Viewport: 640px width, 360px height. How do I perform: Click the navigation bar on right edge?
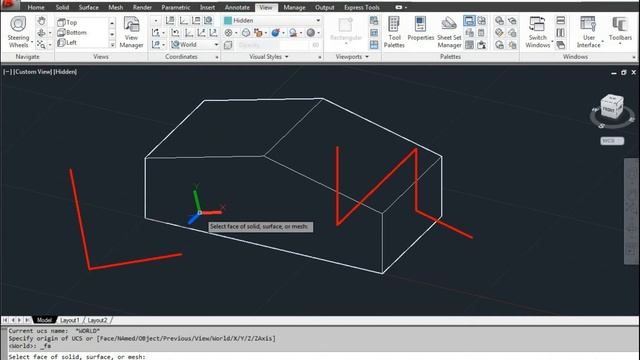pyautogui.click(x=631, y=211)
